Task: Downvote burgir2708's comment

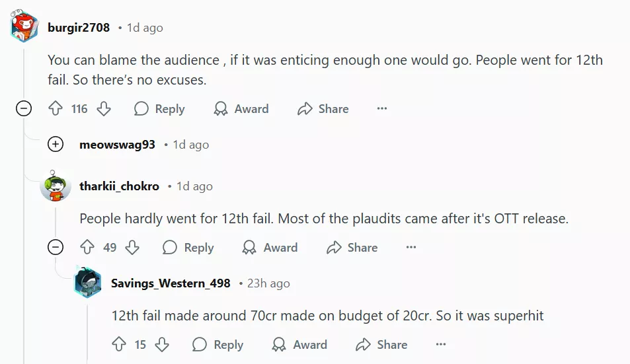Action: point(104,109)
